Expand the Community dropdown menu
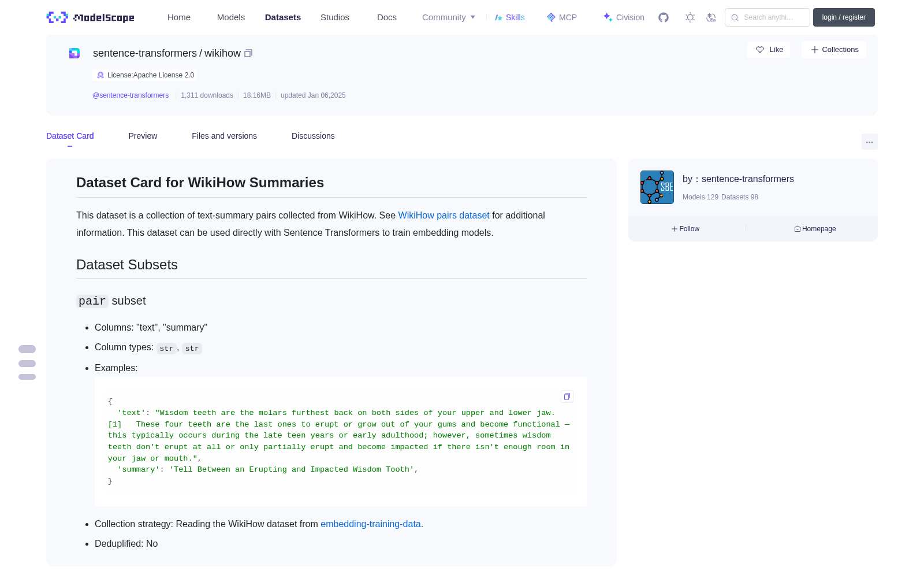Screen dimensions: 924x578 [x=449, y=17]
